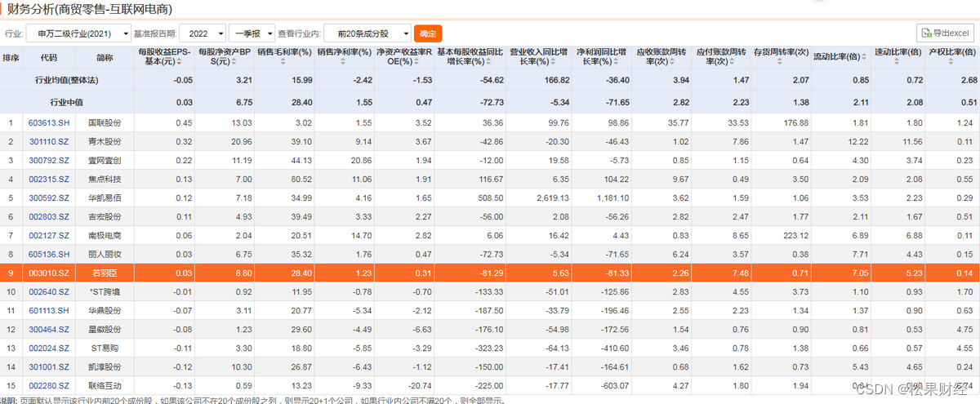Click the *ST跨境 company name
Viewport: 980px width, 404px height.
coord(105,291)
